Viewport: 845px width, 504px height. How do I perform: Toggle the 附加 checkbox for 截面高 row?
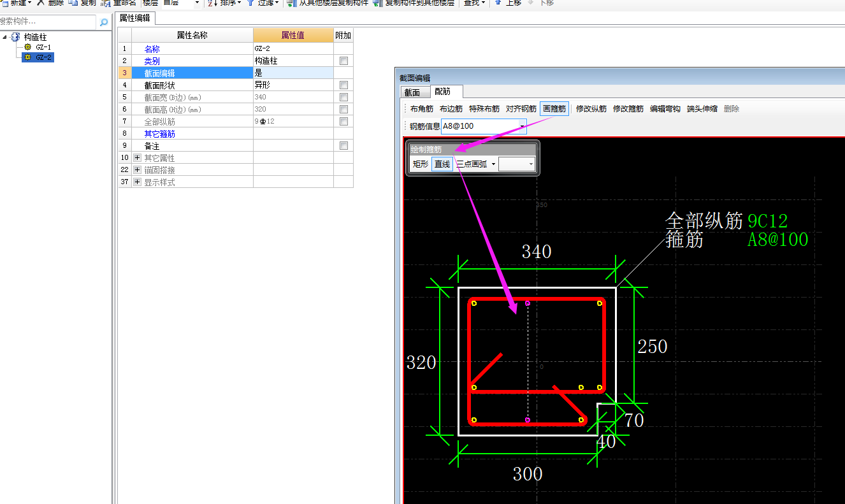343,109
